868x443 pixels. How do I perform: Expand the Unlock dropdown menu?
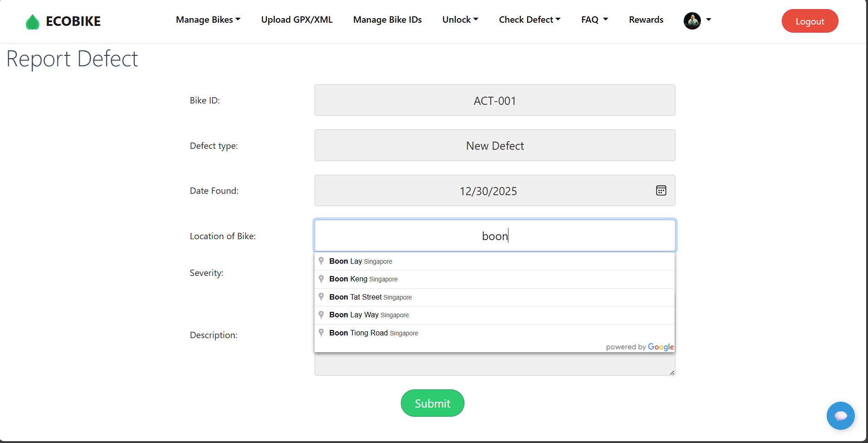tap(459, 20)
